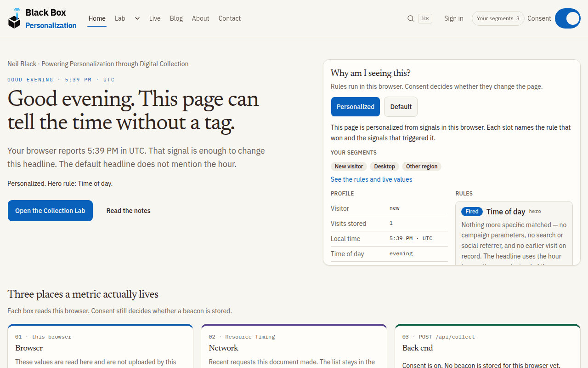Click the Visitor profile value 'new'
This screenshot has width=588, height=368.
(x=395, y=208)
